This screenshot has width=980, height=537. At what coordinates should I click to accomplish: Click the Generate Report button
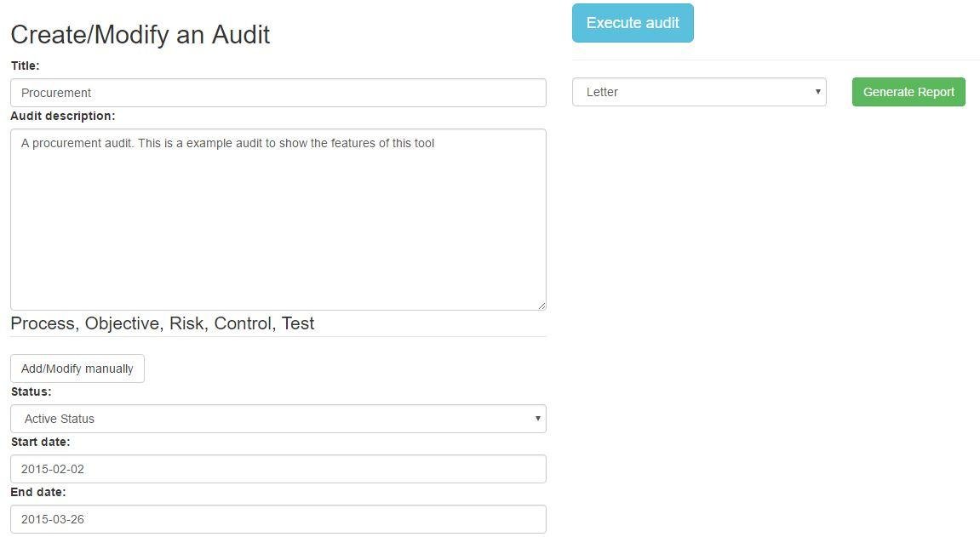908,91
